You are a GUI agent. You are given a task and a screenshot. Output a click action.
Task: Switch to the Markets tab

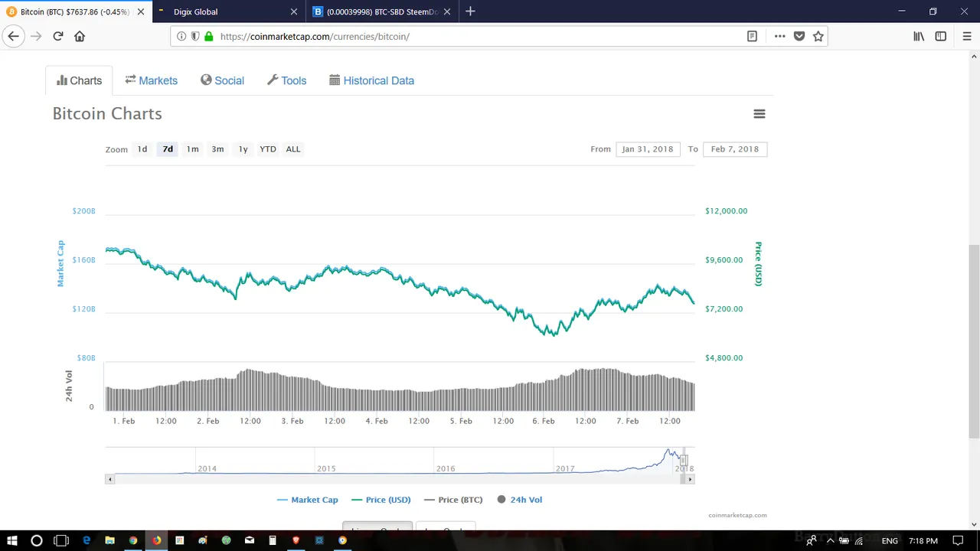click(151, 80)
